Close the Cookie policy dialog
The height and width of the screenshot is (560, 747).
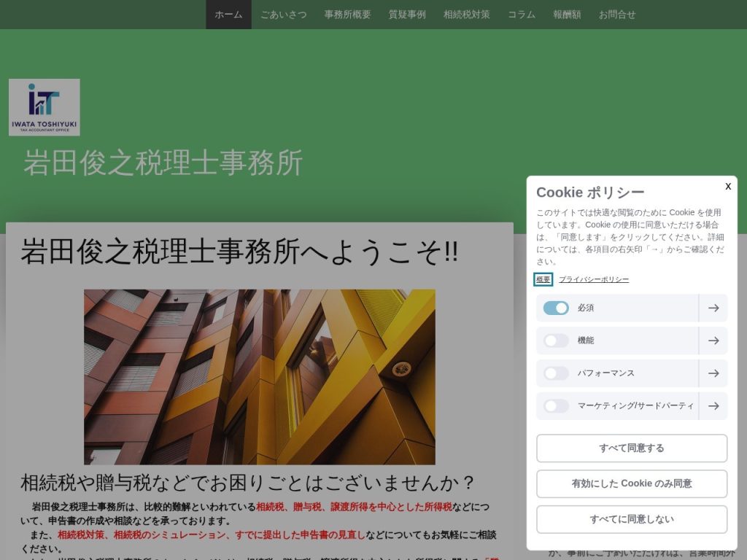(728, 186)
